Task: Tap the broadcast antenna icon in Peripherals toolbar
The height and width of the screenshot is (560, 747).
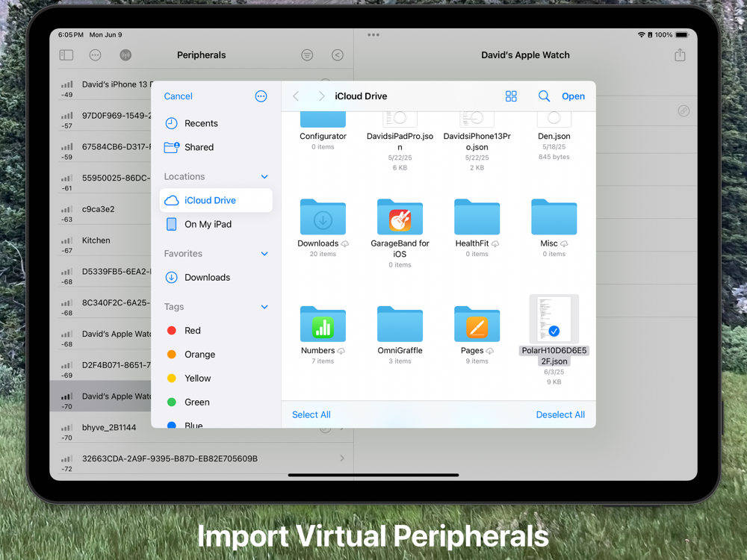Action: (x=125, y=55)
